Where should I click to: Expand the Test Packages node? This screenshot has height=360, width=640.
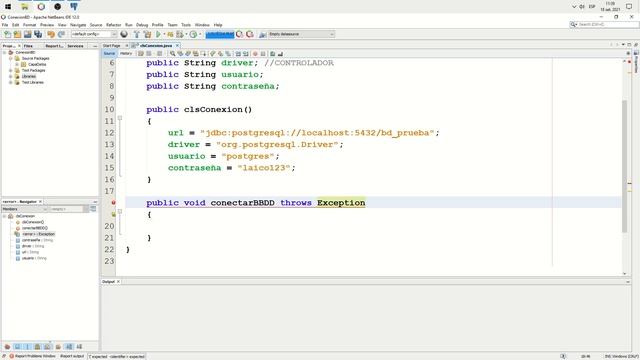(x=11, y=70)
